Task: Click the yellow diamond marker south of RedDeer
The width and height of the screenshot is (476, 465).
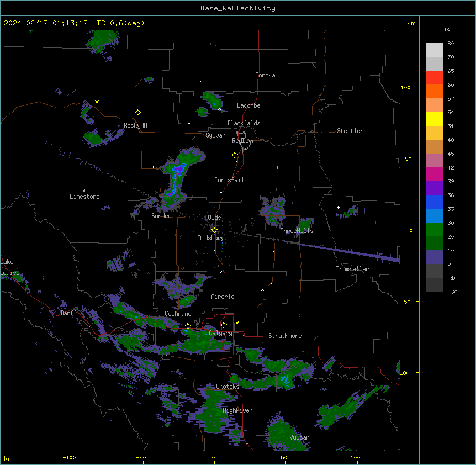Action: click(x=235, y=155)
